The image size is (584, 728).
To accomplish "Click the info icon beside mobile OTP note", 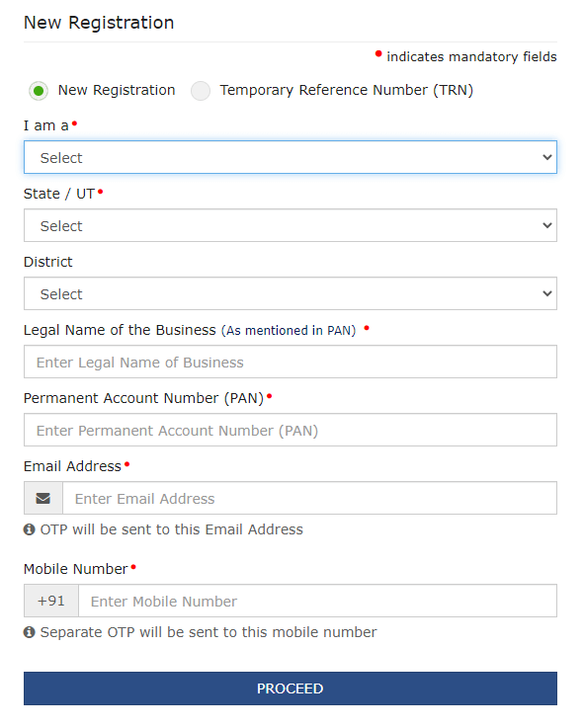I will pyautogui.click(x=30, y=632).
